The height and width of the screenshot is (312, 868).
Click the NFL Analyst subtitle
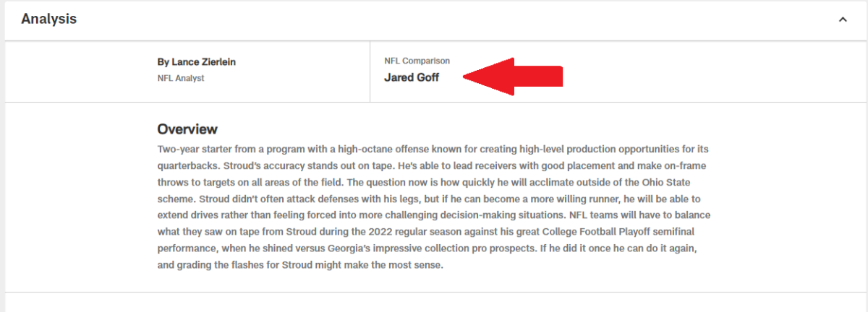[181, 78]
